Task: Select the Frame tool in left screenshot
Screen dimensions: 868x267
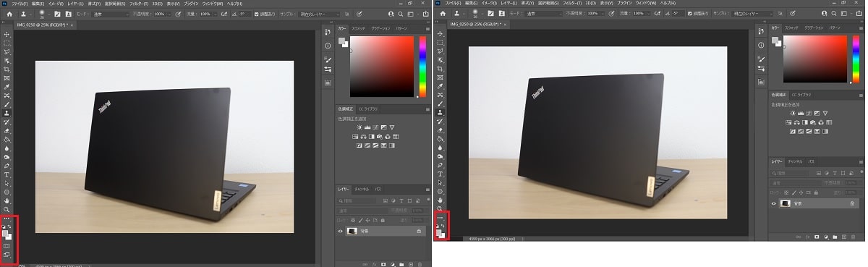Action: pos(7,77)
